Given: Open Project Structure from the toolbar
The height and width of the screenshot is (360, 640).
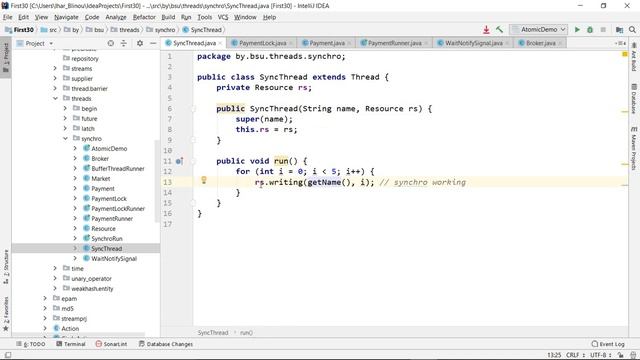Looking at the screenshot, I should tap(619, 29).
